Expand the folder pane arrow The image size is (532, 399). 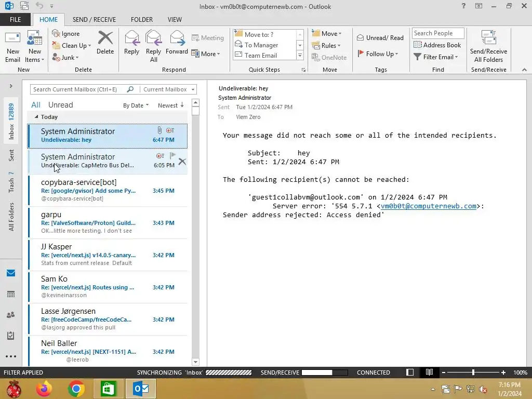point(11,86)
